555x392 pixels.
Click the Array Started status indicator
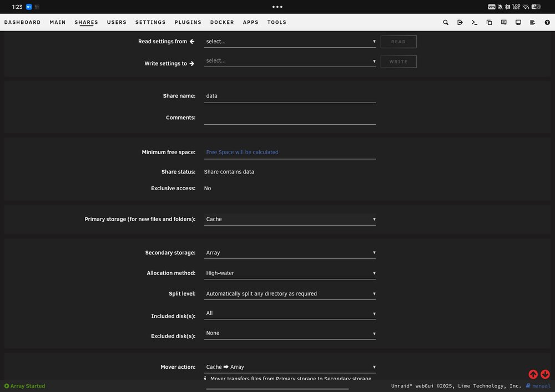[x=25, y=386]
